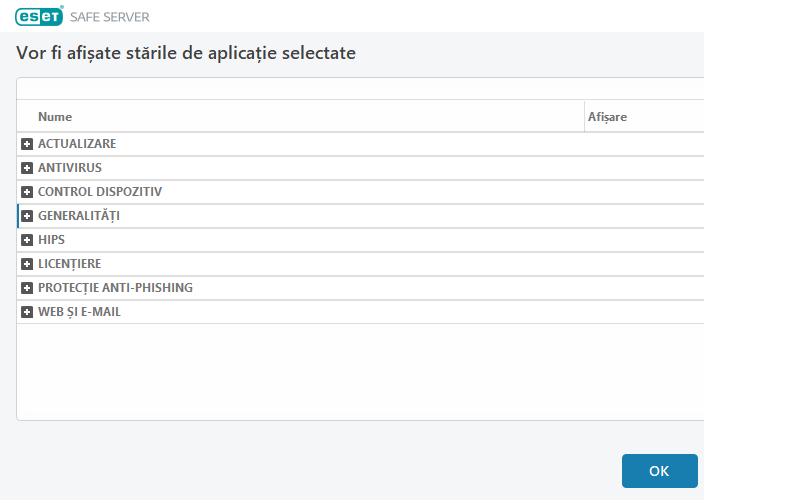Expand the LICENȚIERE plus icon
This screenshot has width=800, height=500.
[27, 264]
